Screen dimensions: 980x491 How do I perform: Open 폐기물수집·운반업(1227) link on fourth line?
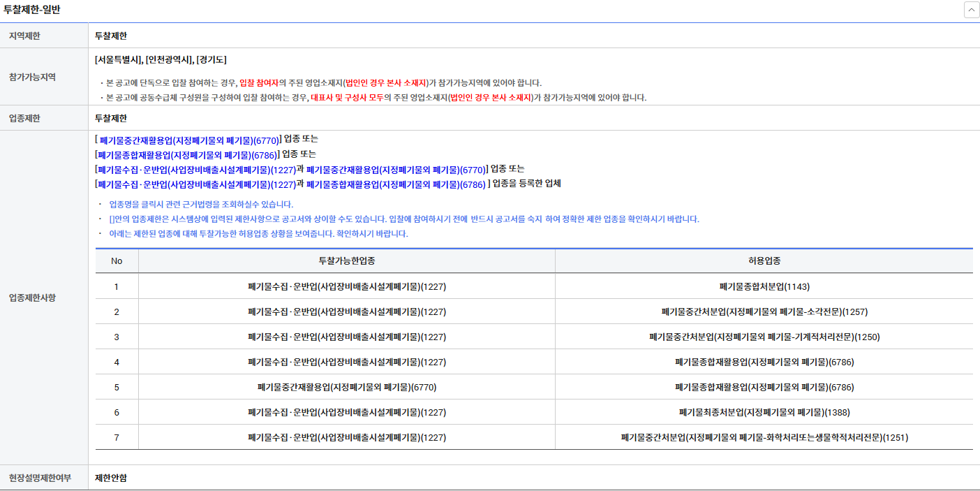point(196,184)
